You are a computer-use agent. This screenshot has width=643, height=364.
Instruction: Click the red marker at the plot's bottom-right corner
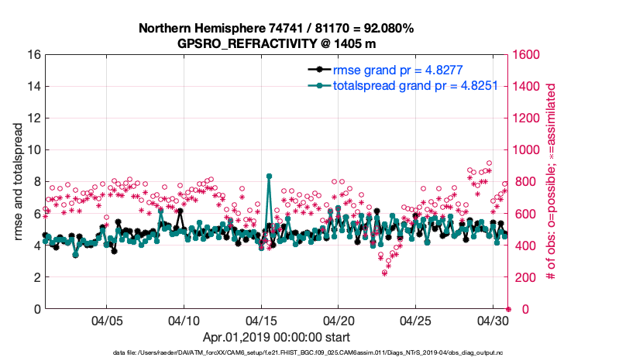coord(508,309)
